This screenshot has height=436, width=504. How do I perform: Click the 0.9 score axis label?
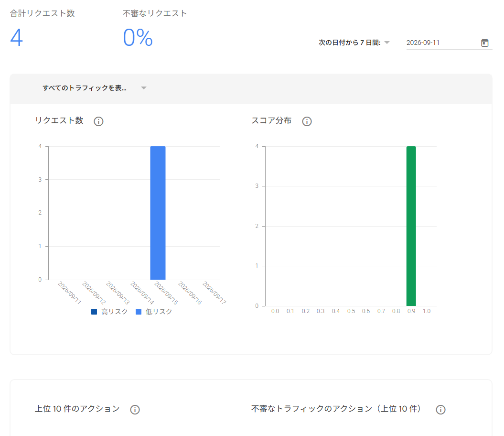(411, 311)
